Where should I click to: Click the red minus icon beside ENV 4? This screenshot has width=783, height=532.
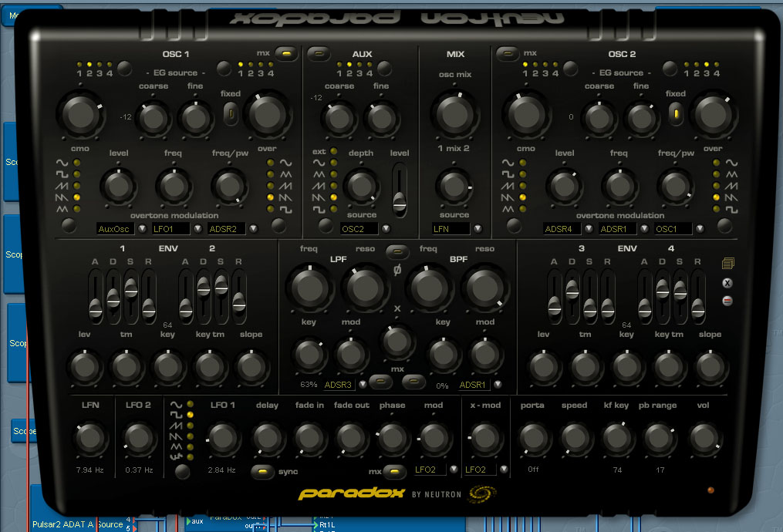click(727, 301)
